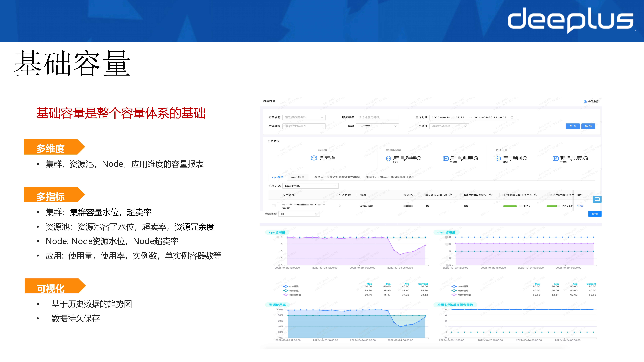Toggle cpu硬限 legend series
Viewport: 644px width, 362px height.
pyautogui.click(x=291, y=287)
